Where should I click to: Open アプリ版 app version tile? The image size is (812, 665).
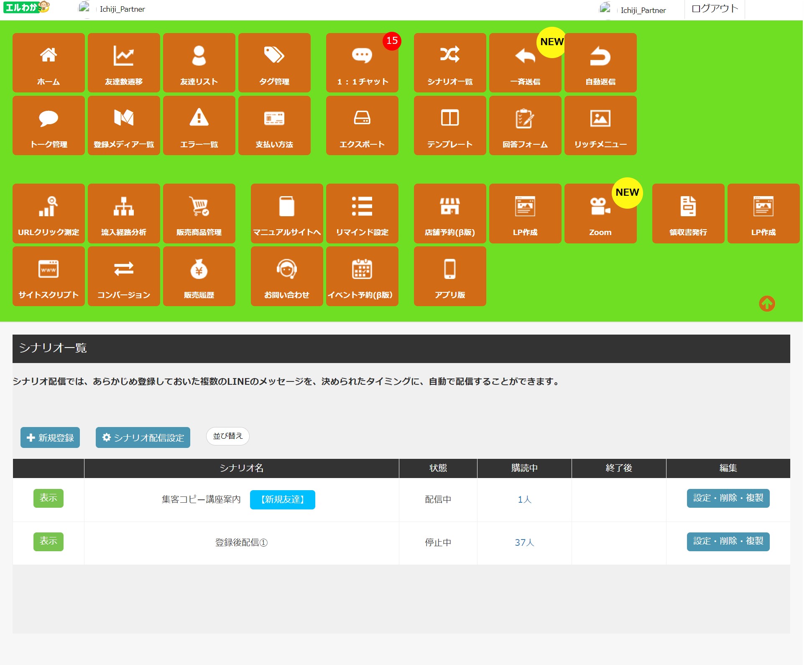coord(450,276)
